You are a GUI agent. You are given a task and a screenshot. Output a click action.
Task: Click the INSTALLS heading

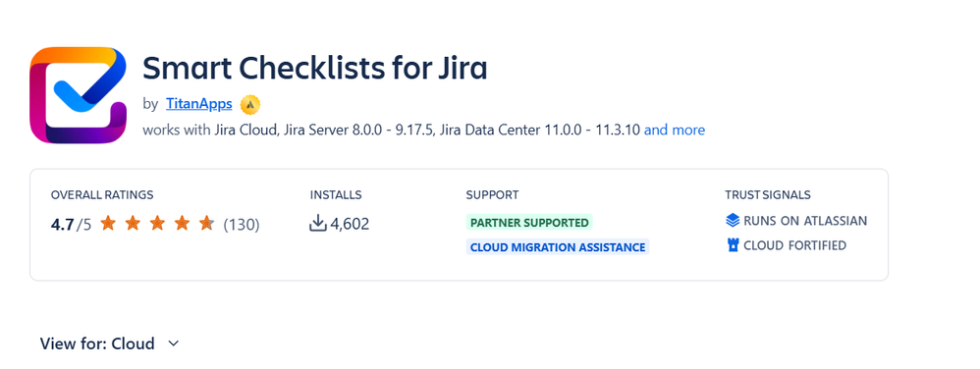pos(336,194)
